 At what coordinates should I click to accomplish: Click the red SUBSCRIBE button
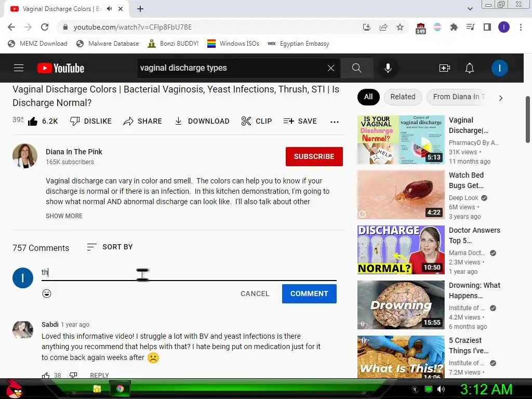point(314,156)
